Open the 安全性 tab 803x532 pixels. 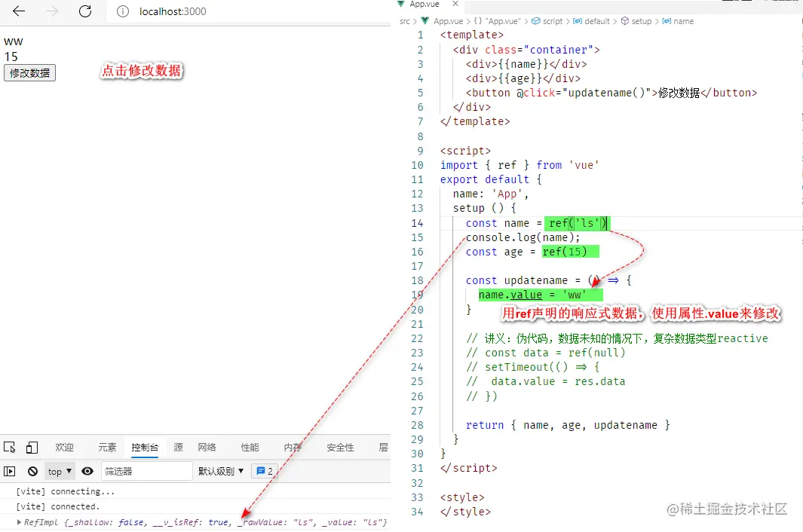[341, 448]
